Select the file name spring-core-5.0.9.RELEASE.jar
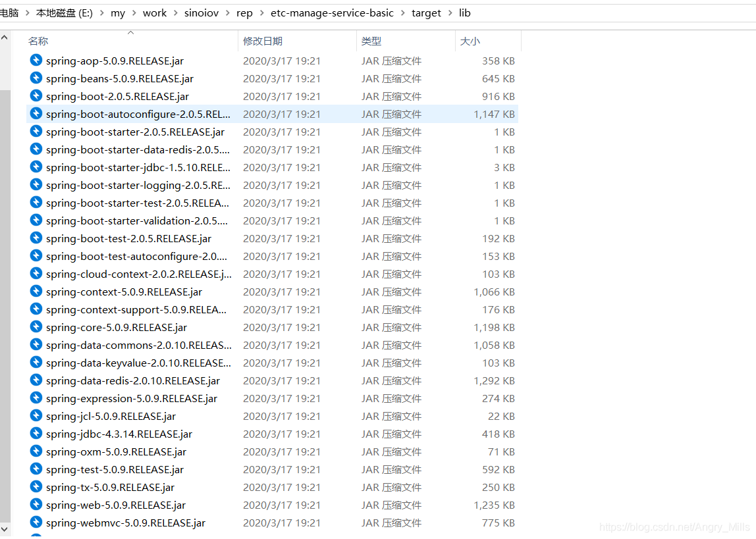Viewport: 756px width, 539px height. tap(116, 328)
